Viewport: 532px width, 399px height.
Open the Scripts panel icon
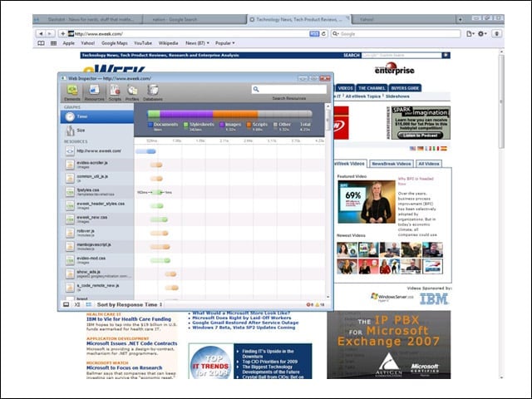(x=115, y=92)
